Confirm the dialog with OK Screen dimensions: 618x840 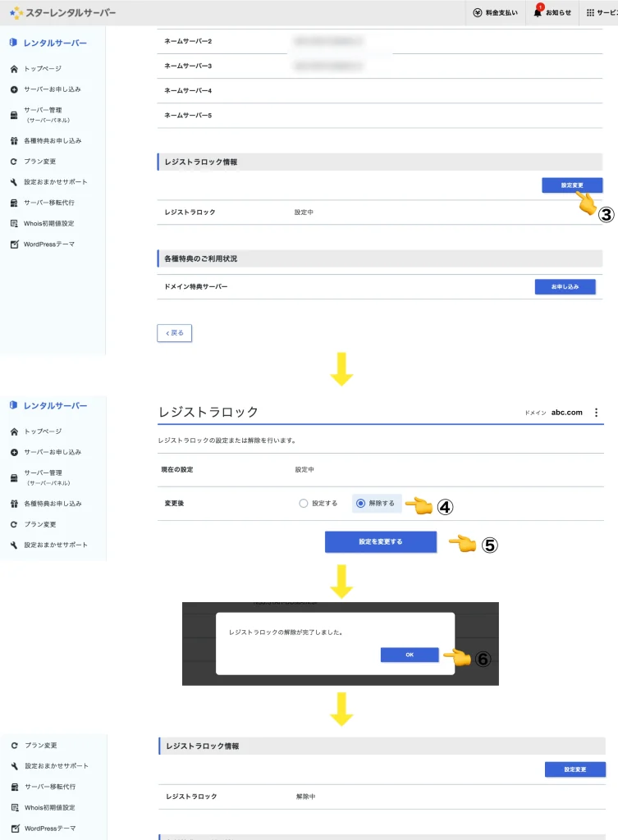pyautogui.click(x=410, y=655)
